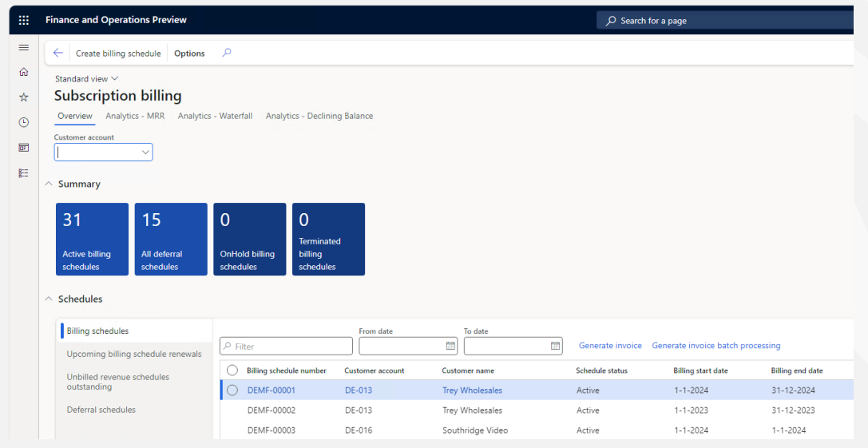
Task: Open OnHold billing schedules tile
Action: click(250, 240)
